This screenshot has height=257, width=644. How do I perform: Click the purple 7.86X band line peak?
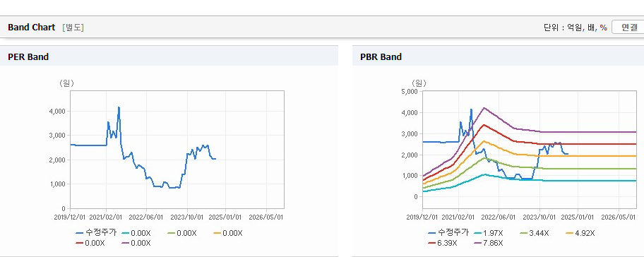click(x=484, y=108)
